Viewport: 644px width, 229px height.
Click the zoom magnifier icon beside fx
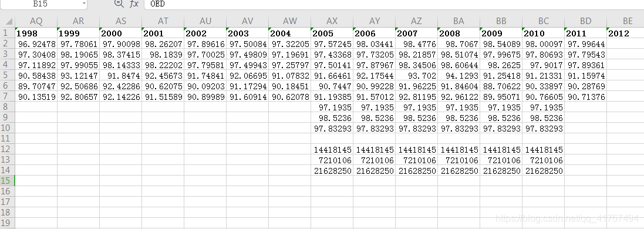(119, 4)
